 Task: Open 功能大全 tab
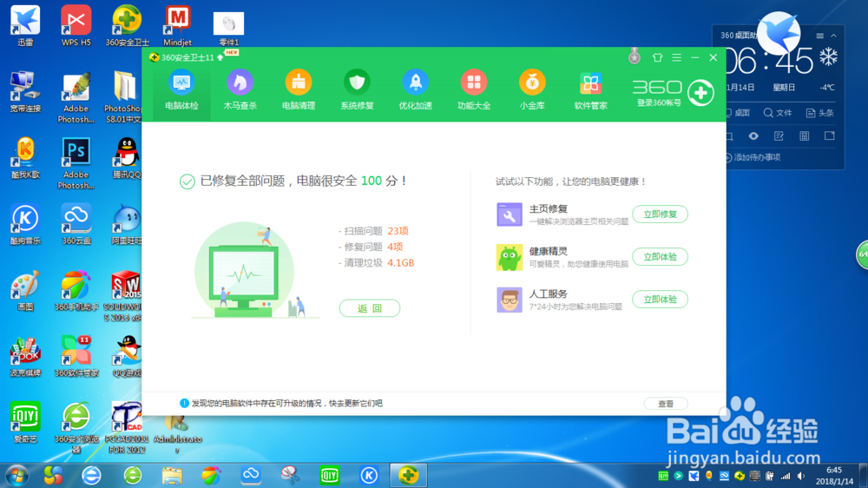tap(474, 91)
